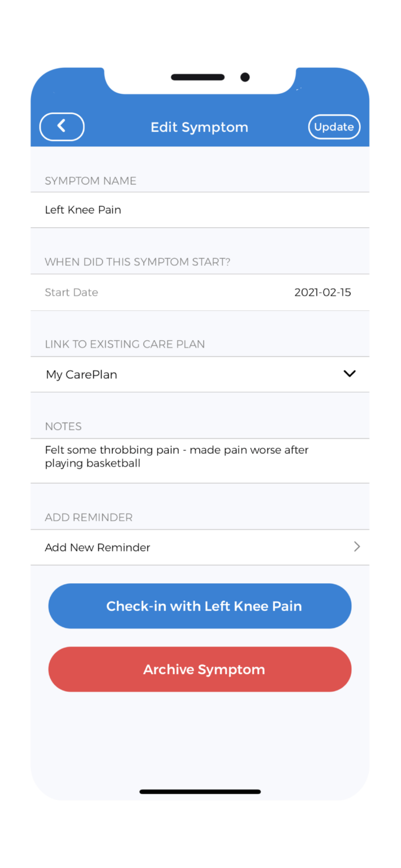Tap the Left Knee Pain name text
This screenshot has height=868, width=401.
click(x=83, y=210)
